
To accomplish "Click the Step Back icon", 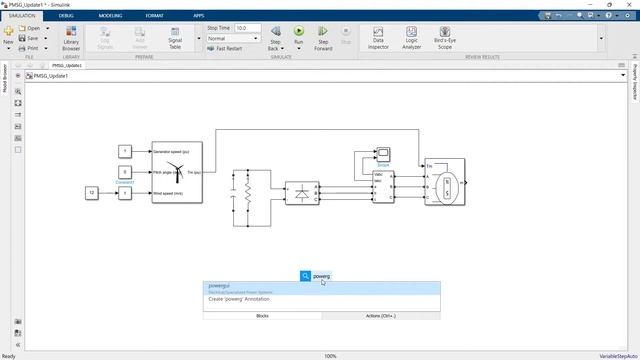I will [276, 31].
